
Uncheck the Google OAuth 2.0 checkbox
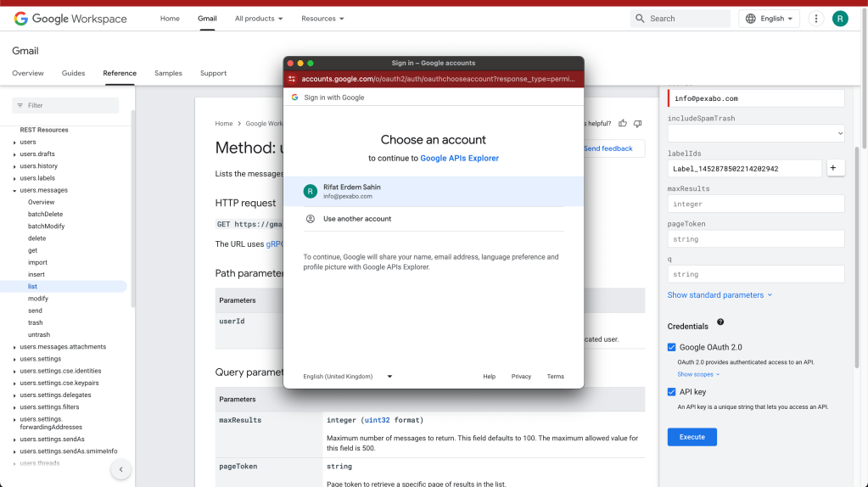click(671, 347)
